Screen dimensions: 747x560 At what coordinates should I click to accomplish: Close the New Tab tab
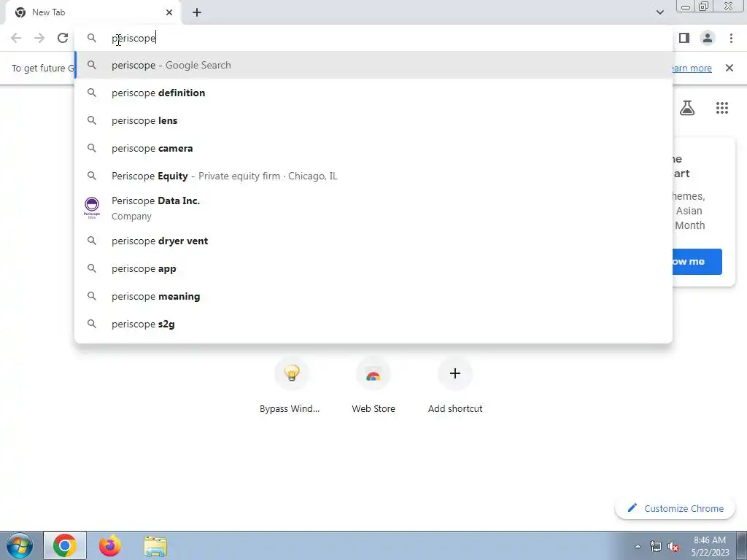(169, 12)
